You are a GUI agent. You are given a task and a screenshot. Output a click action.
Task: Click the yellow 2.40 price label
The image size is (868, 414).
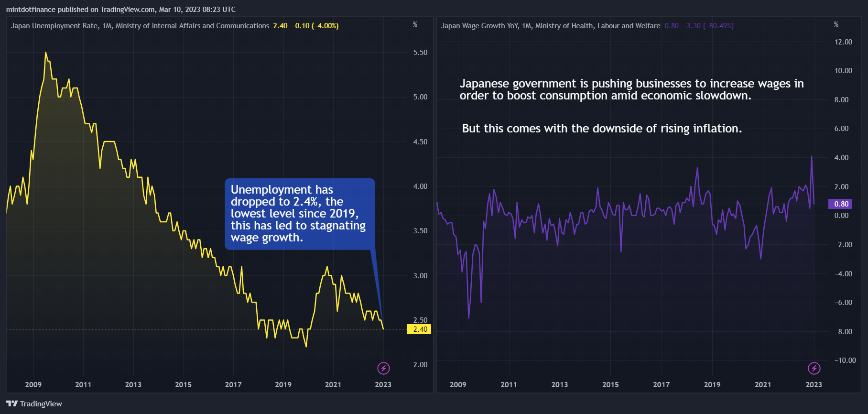coord(419,329)
